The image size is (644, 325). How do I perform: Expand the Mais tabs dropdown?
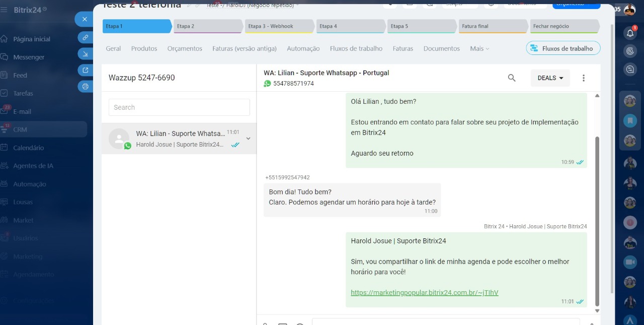(x=479, y=48)
